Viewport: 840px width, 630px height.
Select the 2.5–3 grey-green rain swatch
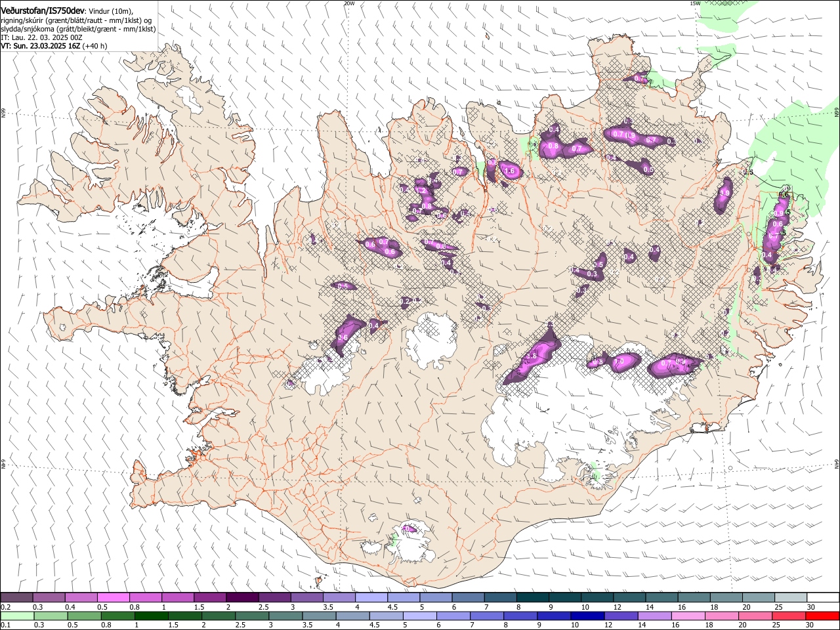click(x=251, y=616)
